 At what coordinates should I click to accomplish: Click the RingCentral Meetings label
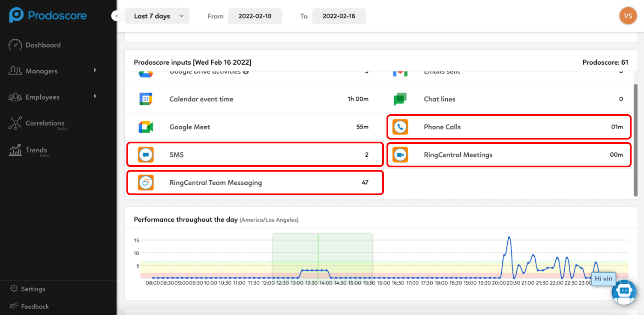(x=458, y=155)
